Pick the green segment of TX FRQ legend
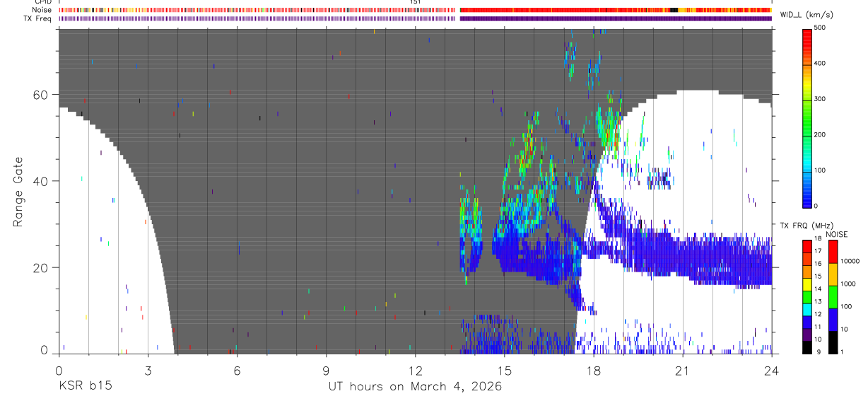868x401 pixels. pyautogui.click(x=807, y=296)
